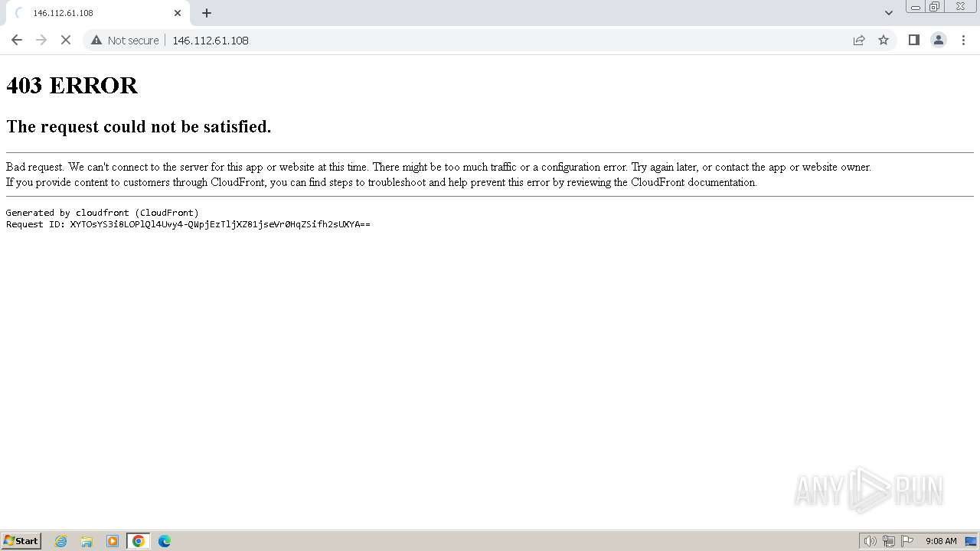Launch Microsoft Edge from taskbar
This screenshot has height=551, width=980.
[164, 541]
